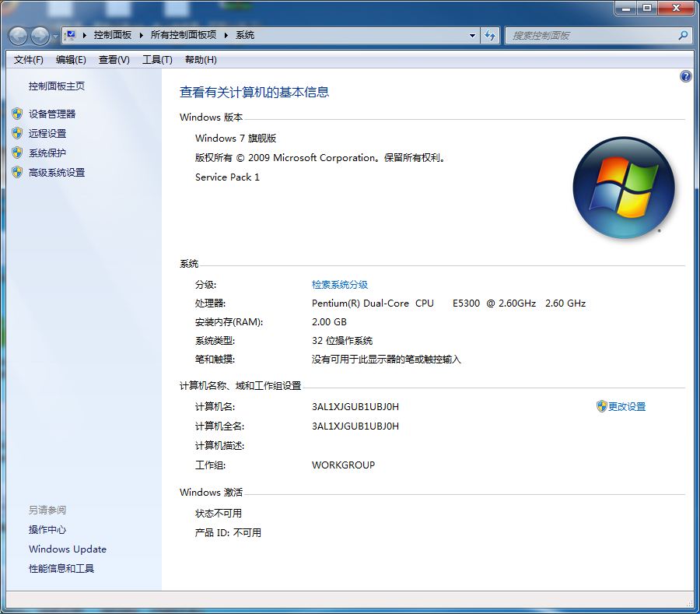This screenshot has height=614, width=700.
Task: Click the shield icon next to 系统保护
Action: [x=17, y=153]
